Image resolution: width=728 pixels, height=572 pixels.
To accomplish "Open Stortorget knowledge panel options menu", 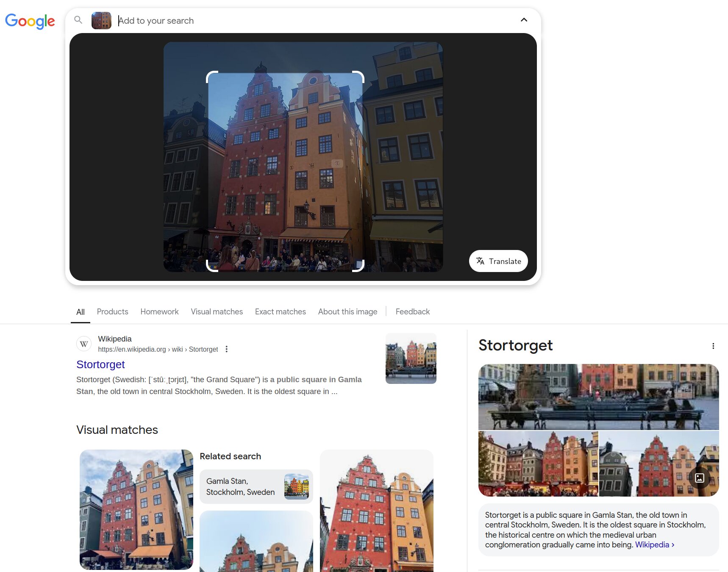I will [713, 346].
